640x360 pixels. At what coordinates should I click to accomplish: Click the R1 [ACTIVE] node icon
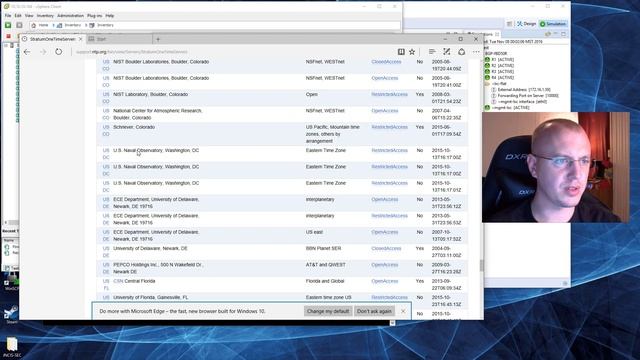pos(487,60)
